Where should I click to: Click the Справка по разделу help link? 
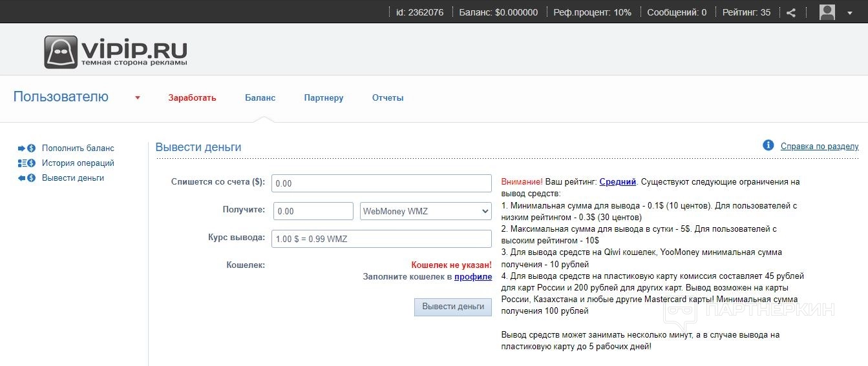tap(820, 147)
